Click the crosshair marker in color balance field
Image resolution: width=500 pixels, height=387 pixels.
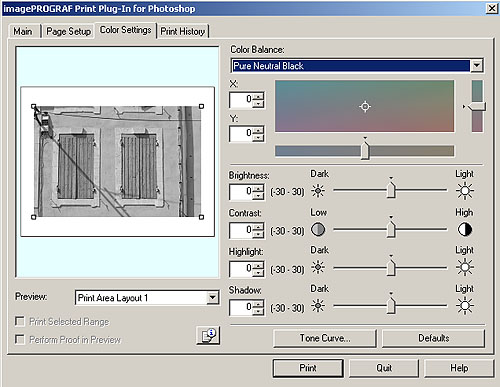tap(365, 106)
